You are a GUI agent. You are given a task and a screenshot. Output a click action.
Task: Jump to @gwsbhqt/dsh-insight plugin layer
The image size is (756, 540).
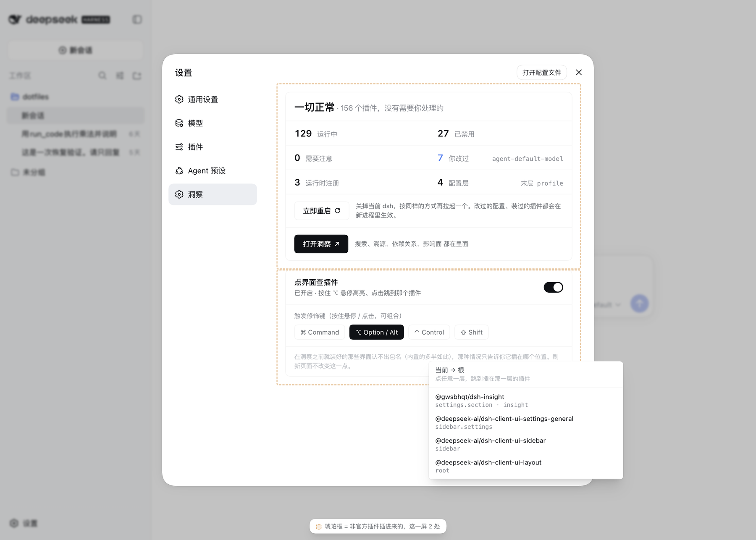pos(525,401)
